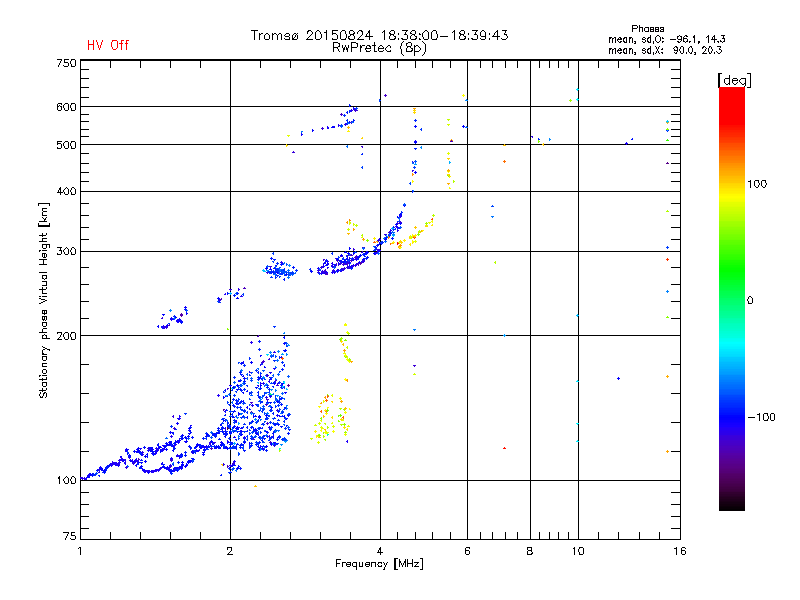Click the black bottom of the colorbar

(x=732, y=503)
